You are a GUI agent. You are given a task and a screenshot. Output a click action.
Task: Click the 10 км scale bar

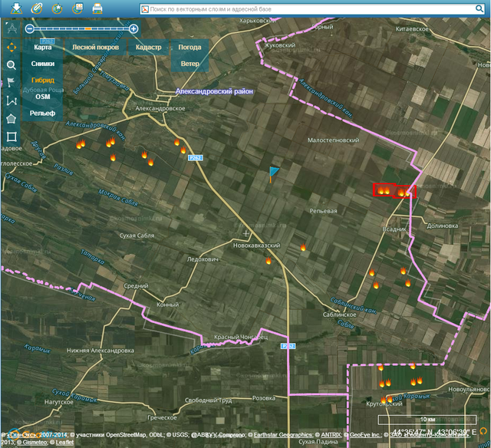[427, 420]
